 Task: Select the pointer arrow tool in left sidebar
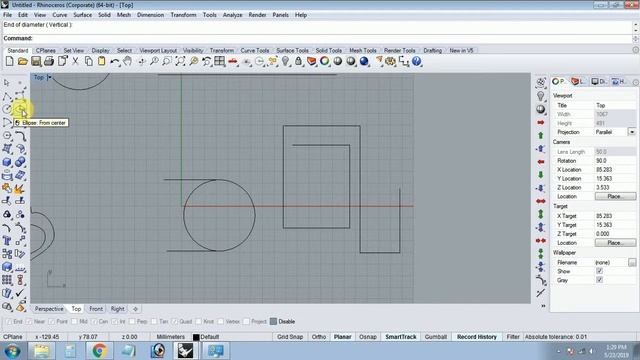7,83
